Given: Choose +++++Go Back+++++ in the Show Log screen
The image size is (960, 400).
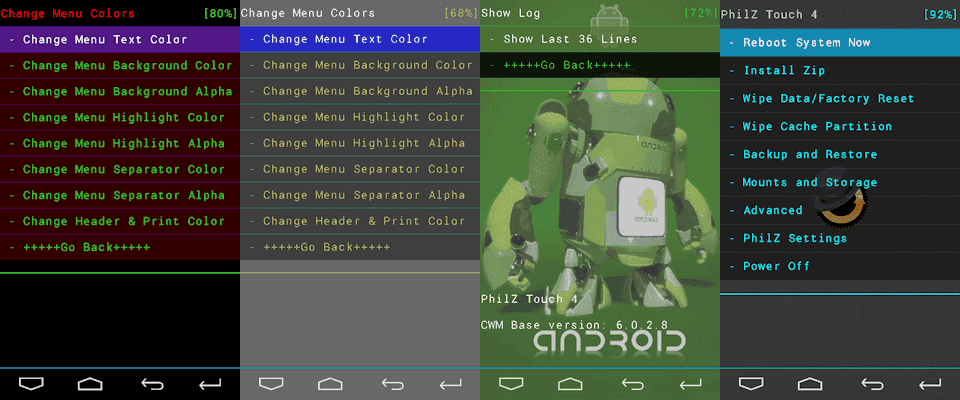Looking at the screenshot, I should click(600, 65).
